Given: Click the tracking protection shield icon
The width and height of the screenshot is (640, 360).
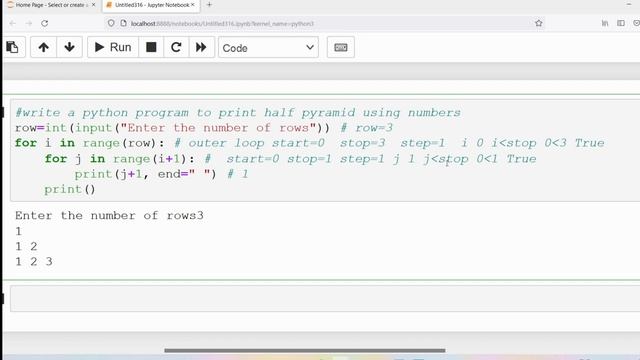Looking at the screenshot, I should coord(111,23).
